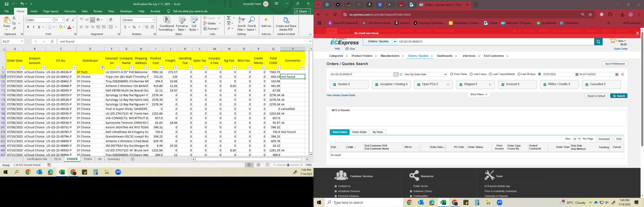Open View Vendor Quote Portal link

tap(341, 95)
